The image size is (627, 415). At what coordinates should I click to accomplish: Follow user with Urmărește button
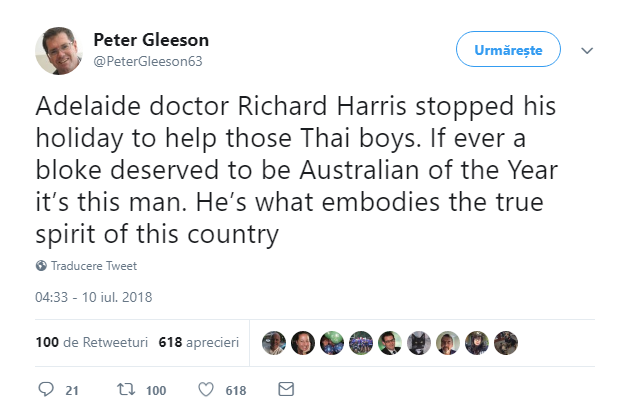508,49
